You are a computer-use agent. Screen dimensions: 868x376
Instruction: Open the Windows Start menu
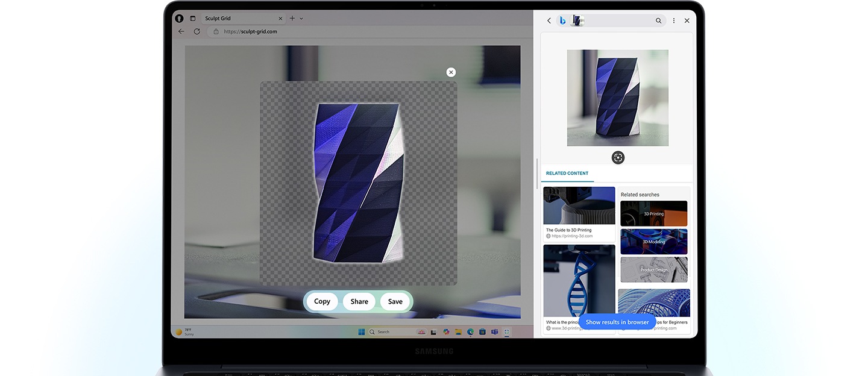click(362, 332)
